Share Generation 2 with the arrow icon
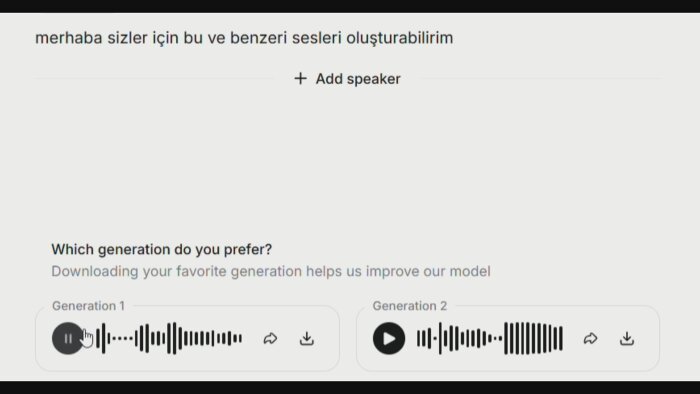This screenshot has width=700, height=394. pos(590,339)
